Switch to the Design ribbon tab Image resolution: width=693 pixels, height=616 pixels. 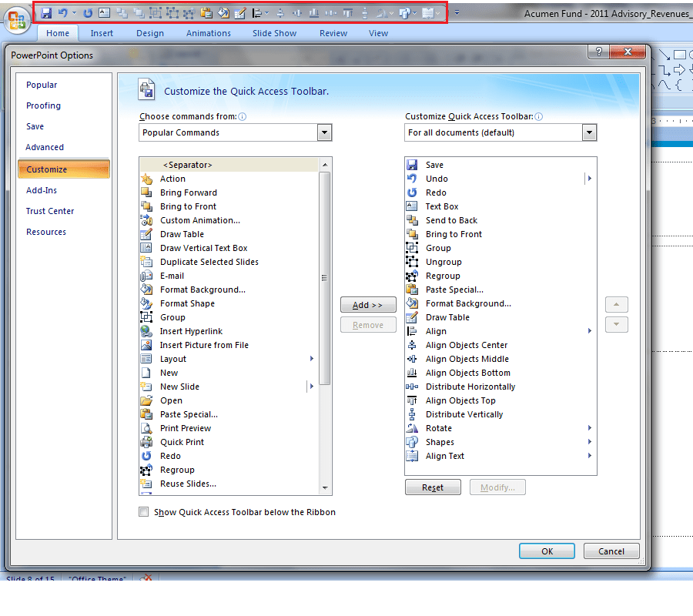(150, 33)
